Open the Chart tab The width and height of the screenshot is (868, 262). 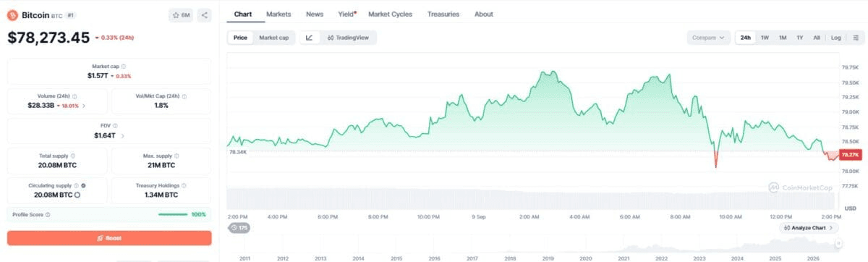pyautogui.click(x=243, y=14)
